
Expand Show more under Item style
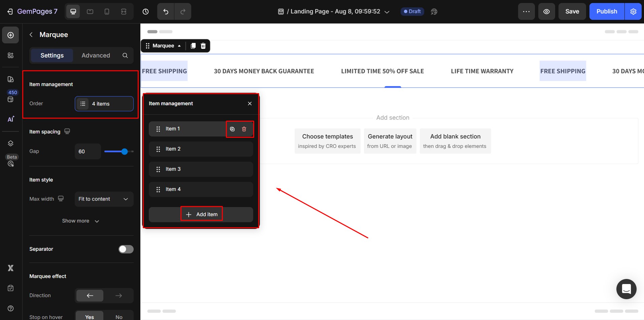click(80, 221)
